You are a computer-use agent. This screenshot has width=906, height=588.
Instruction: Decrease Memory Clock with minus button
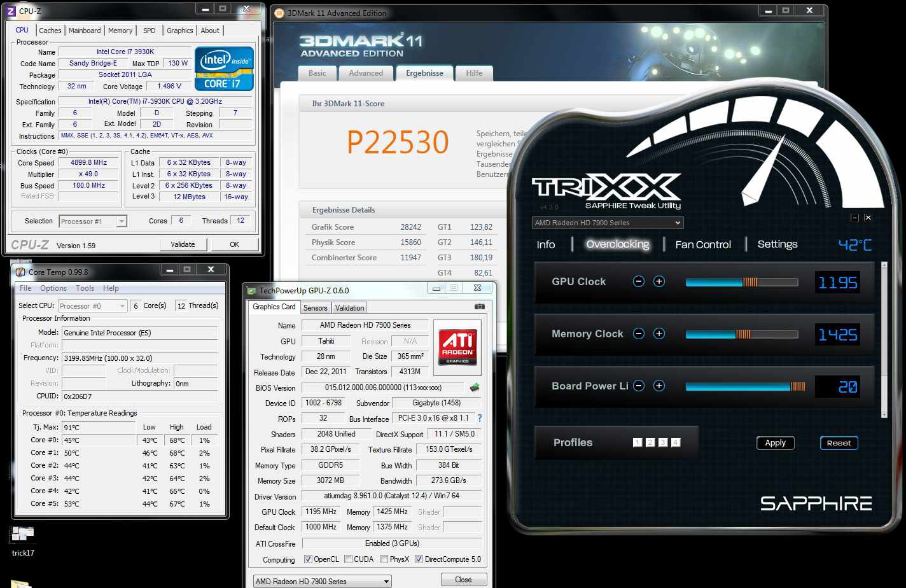(639, 333)
